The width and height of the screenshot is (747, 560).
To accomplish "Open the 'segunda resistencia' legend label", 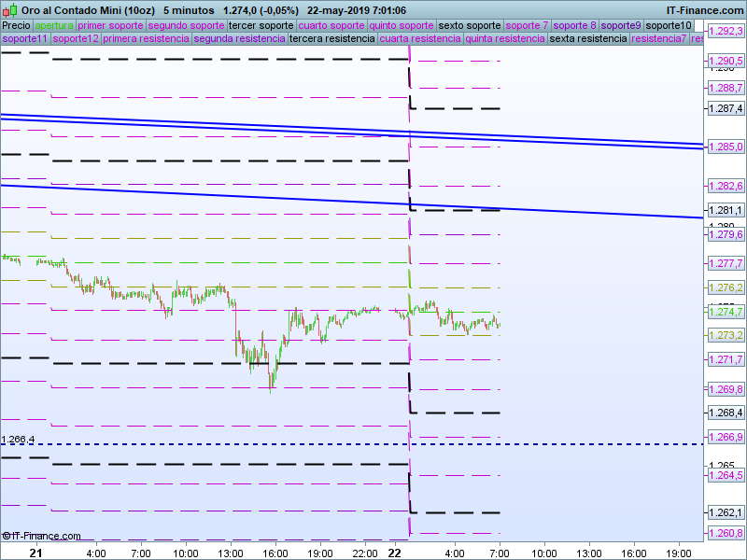I will [x=240, y=38].
